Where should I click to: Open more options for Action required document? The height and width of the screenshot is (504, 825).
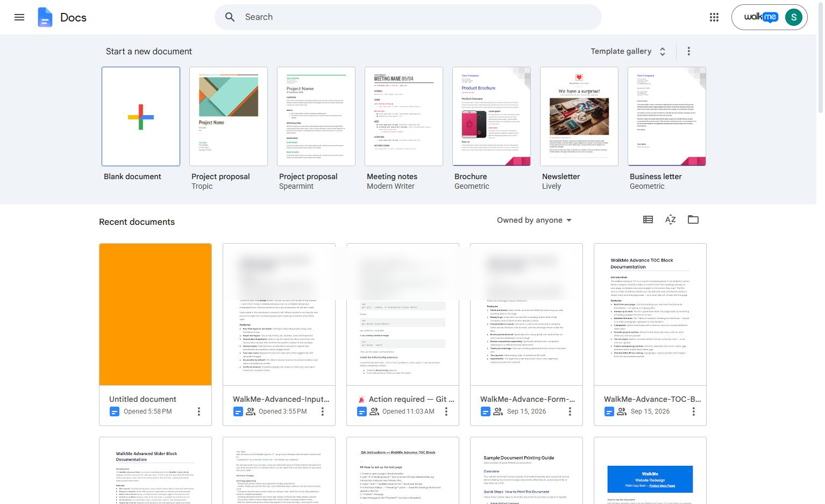(x=446, y=411)
